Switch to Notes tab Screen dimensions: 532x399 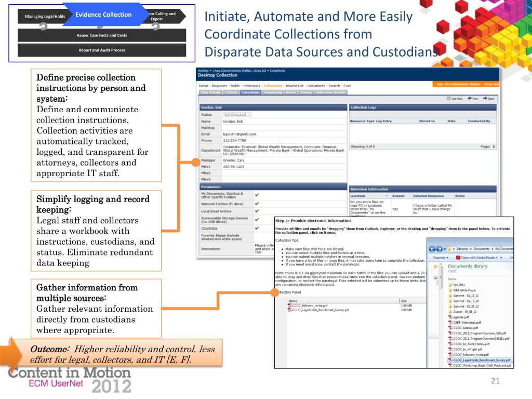pos(291,92)
